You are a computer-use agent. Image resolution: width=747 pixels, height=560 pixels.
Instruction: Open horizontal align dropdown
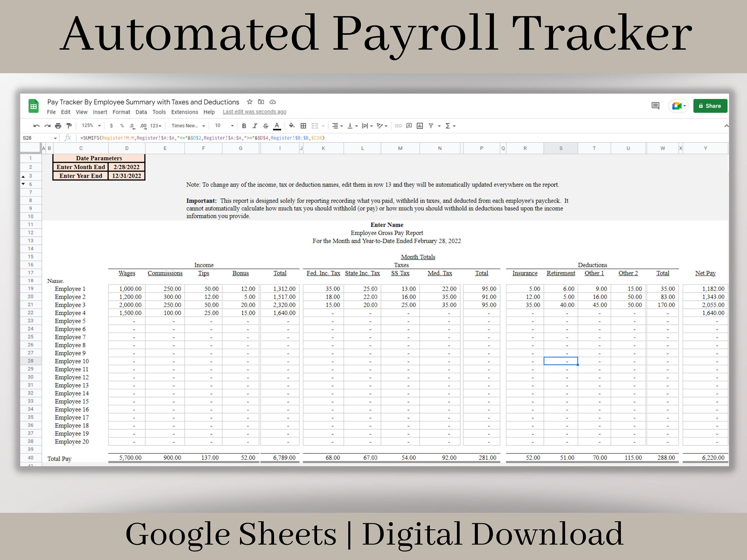pos(337,126)
